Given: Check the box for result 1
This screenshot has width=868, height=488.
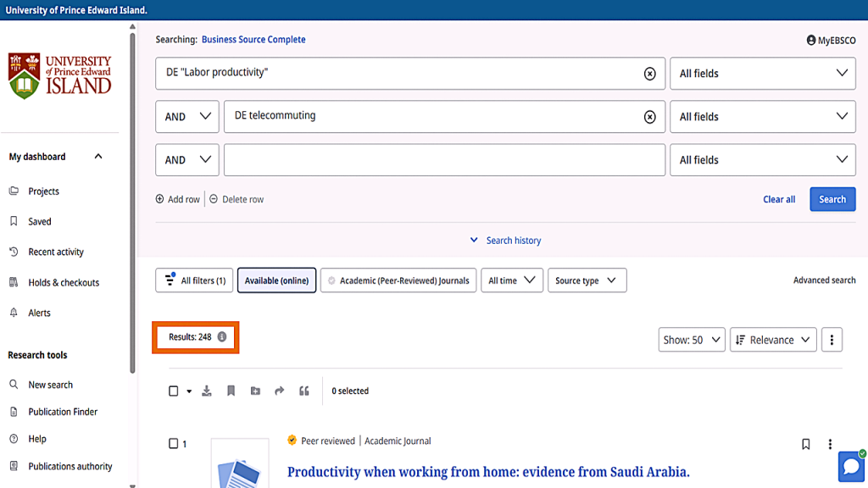Looking at the screenshot, I should click(174, 443).
